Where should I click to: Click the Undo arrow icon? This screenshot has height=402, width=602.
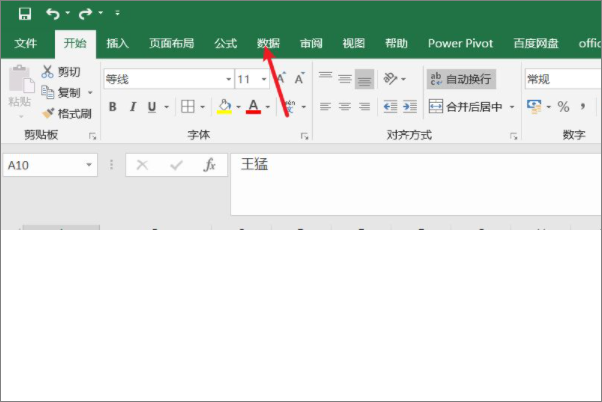click(x=53, y=14)
